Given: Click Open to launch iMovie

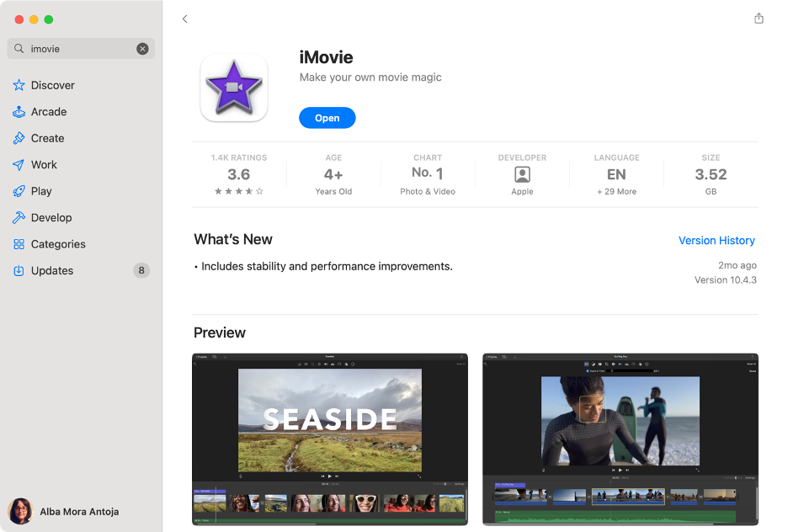Looking at the screenshot, I should [x=327, y=118].
